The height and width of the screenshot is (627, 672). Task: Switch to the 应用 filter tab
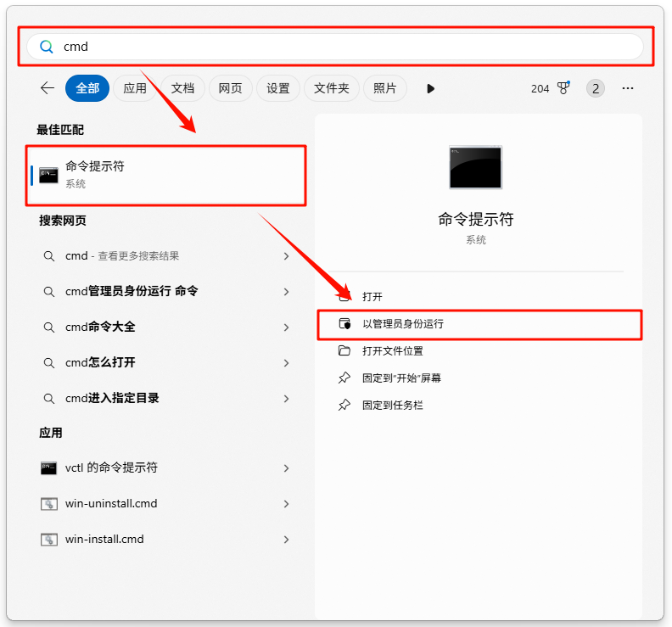(135, 88)
